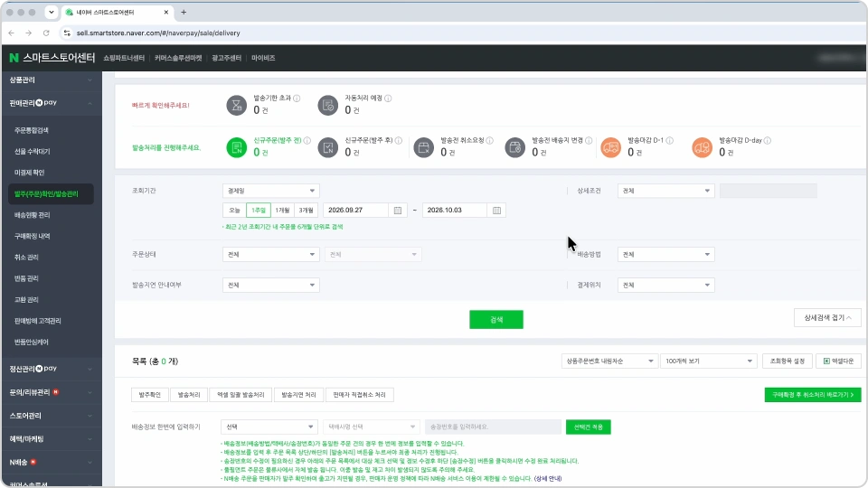The image size is (868, 488).
Task: Click the site info icon in address bar
Action: tap(67, 33)
